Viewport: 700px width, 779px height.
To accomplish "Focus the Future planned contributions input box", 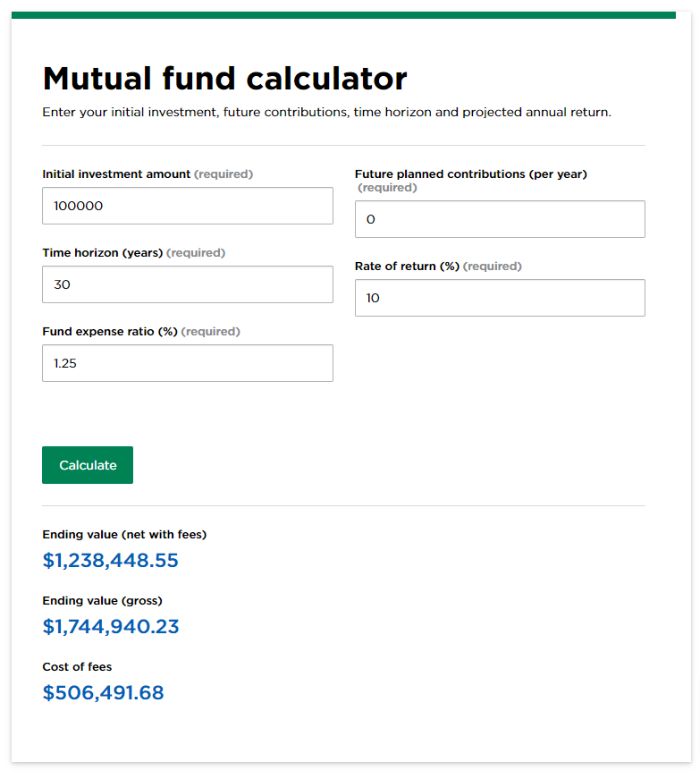I will 500,219.
